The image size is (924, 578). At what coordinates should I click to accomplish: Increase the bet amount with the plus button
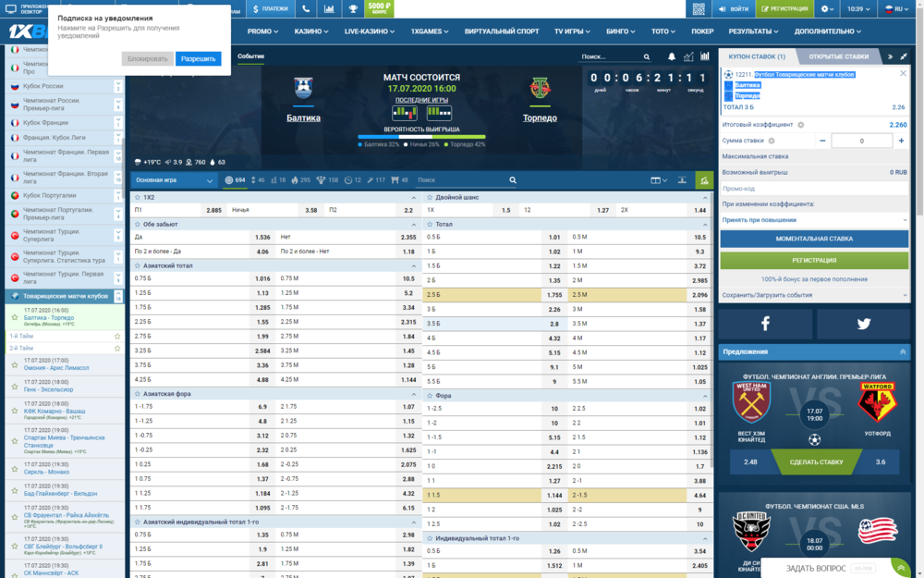pos(901,141)
